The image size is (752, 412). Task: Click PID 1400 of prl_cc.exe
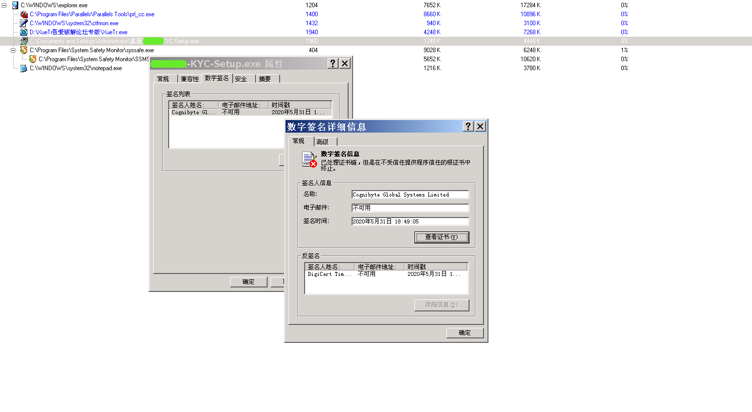coord(312,14)
